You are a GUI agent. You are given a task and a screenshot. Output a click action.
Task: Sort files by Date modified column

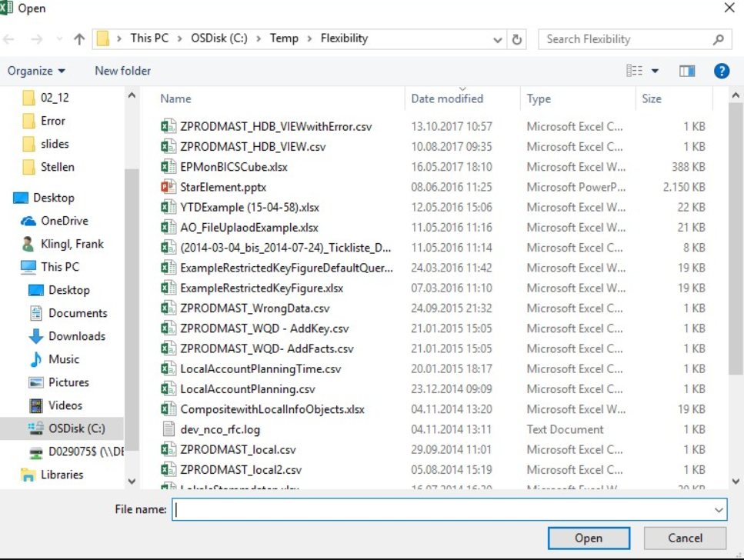[447, 98]
